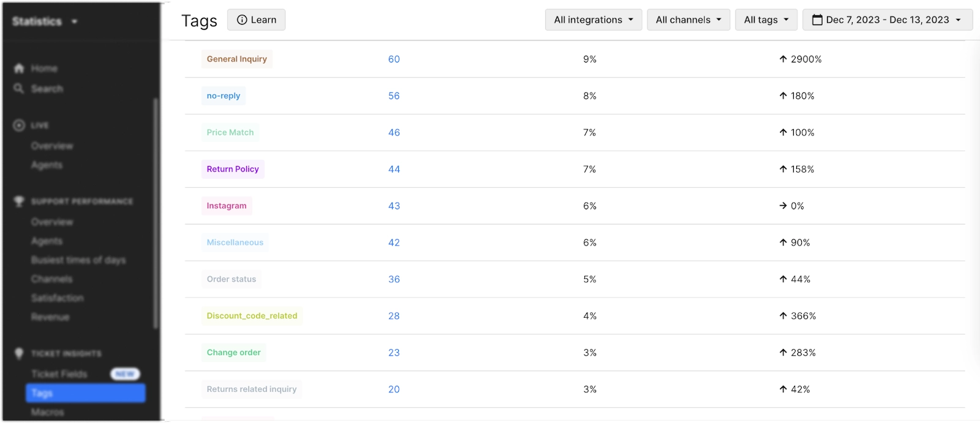Open the 60 tickets link for General Inquiry
Viewport: 980px width, 423px height.
pyautogui.click(x=394, y=59)
